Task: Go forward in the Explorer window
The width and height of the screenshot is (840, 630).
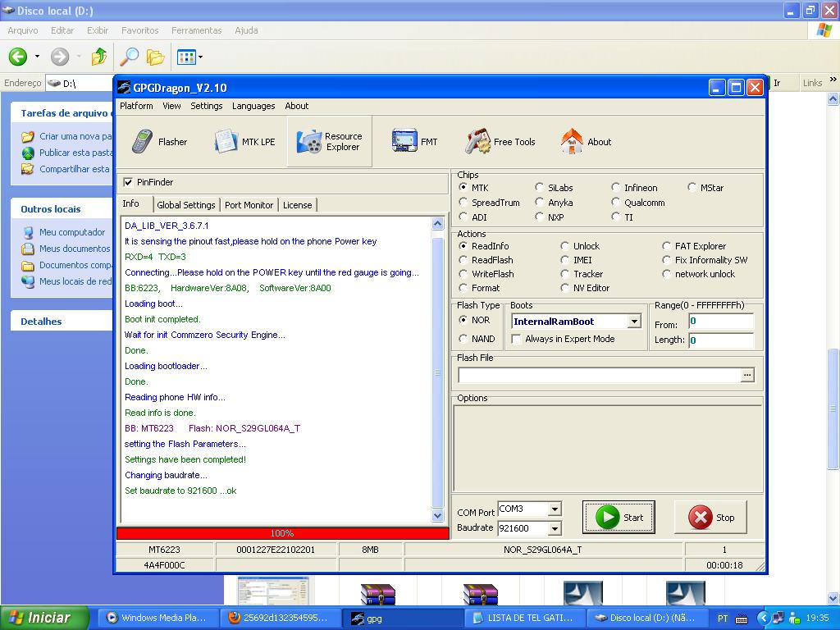Action: (x=59, y=57)
